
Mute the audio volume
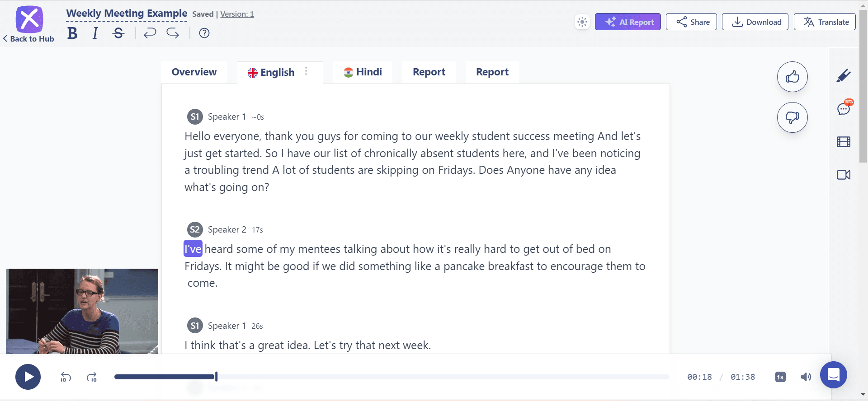806,377
